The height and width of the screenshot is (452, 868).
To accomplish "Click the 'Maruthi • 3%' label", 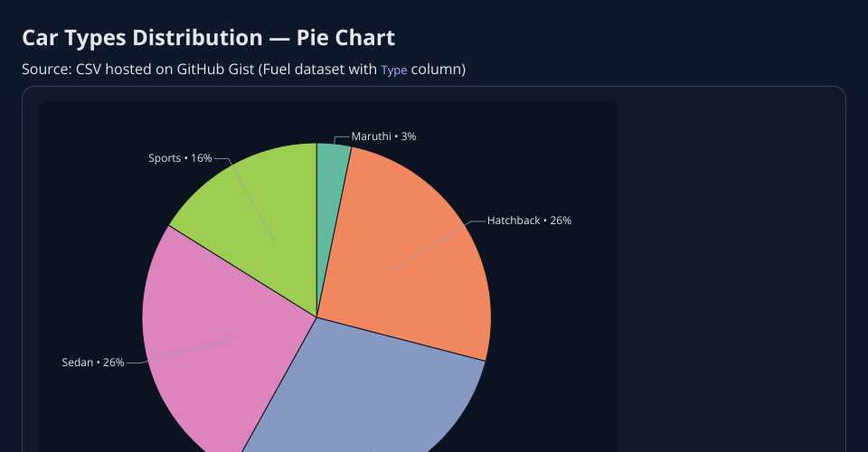I will coord(383,137).
